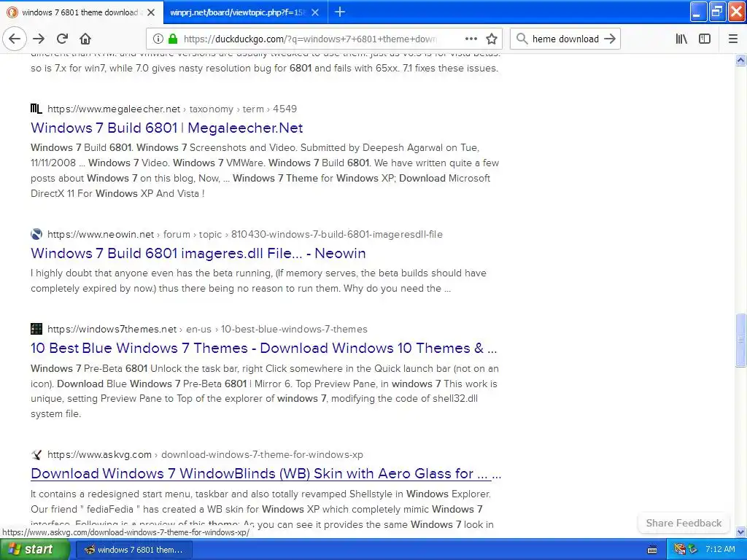Click the AskVG favicon

(x=36, y=454)
